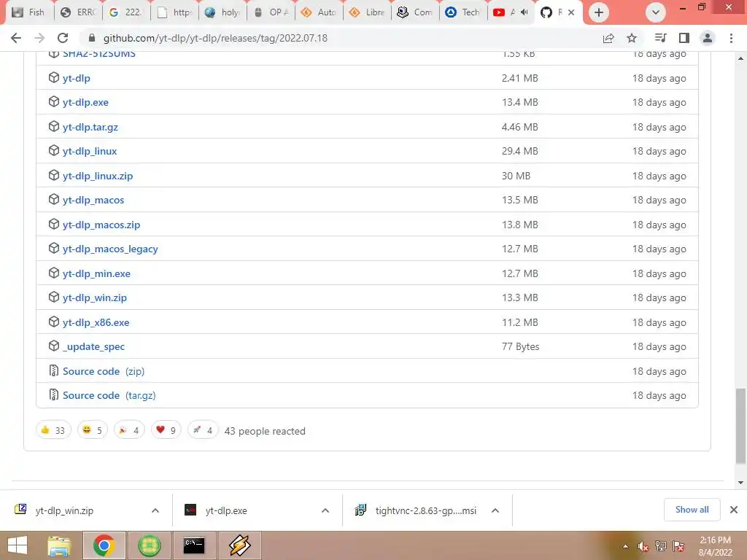
Task: Go back to the previous page
Action: pyautogui.click(x=16, y=38)
